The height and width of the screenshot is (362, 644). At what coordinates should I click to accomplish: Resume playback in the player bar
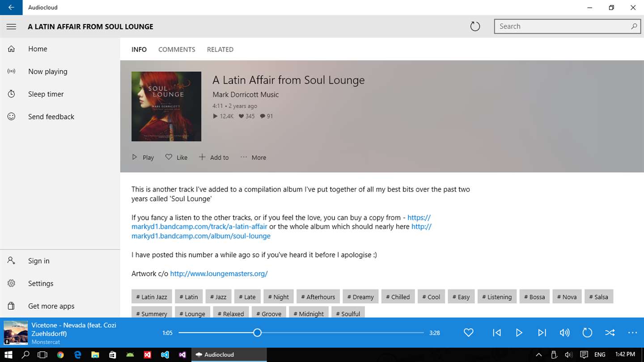519,333
